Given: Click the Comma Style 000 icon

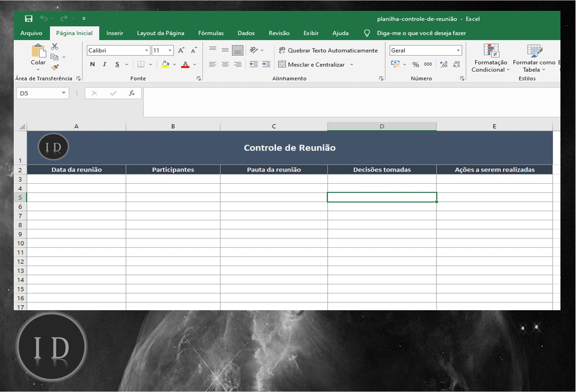Looking at the screenshot, I should (x=428, y=64).
